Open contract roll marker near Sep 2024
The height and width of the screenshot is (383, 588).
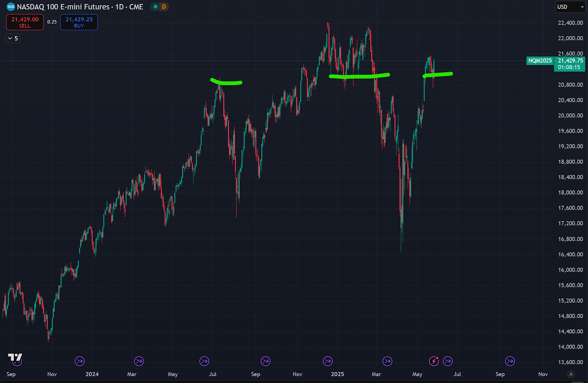[x=265, y=361]
